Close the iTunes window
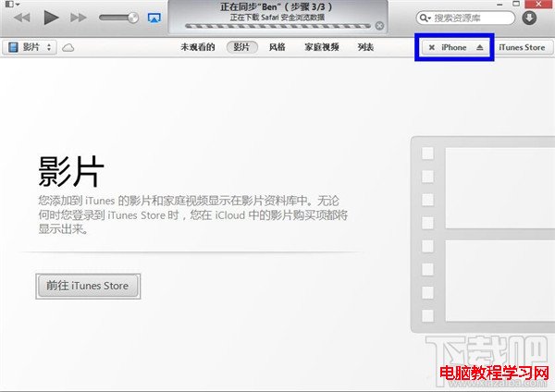 (539, 4)
